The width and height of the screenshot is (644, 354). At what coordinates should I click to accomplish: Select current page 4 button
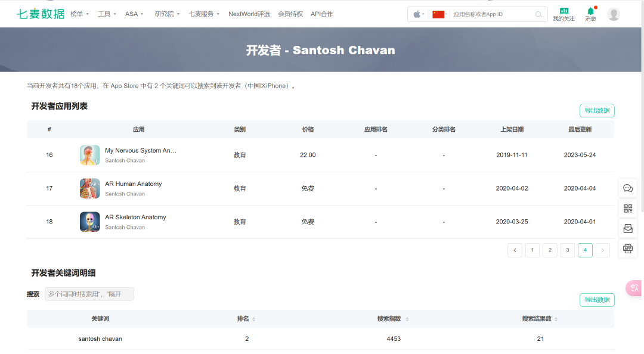pyautogui.click(x=586, y=250)
